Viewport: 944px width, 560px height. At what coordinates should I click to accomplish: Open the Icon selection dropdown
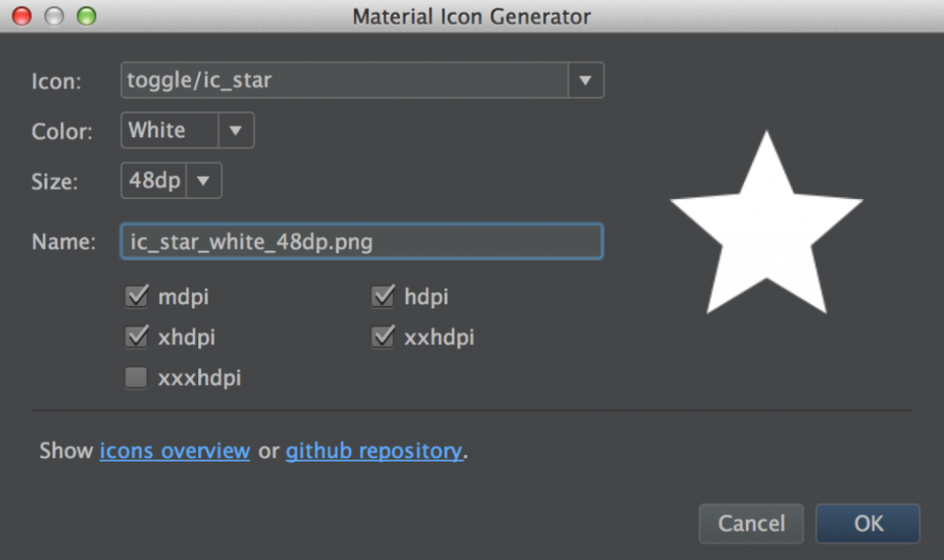click(x=585, y=80)
